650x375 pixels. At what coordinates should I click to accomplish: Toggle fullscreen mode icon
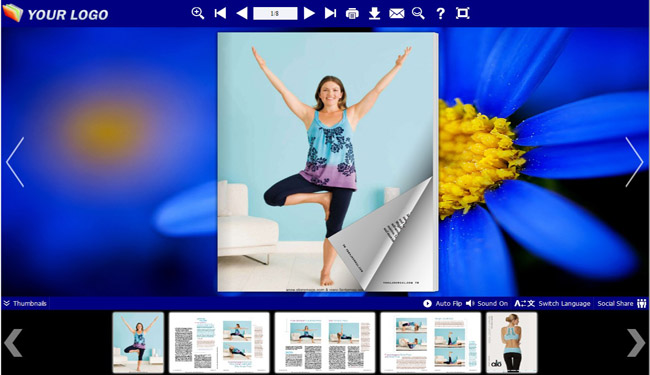coord(463,13)
